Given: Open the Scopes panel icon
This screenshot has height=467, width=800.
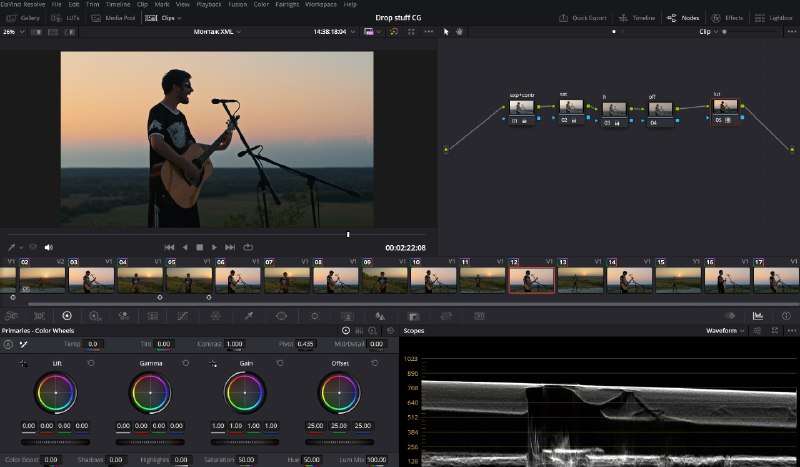Looking at the screenshot, I should click(758, 316).
